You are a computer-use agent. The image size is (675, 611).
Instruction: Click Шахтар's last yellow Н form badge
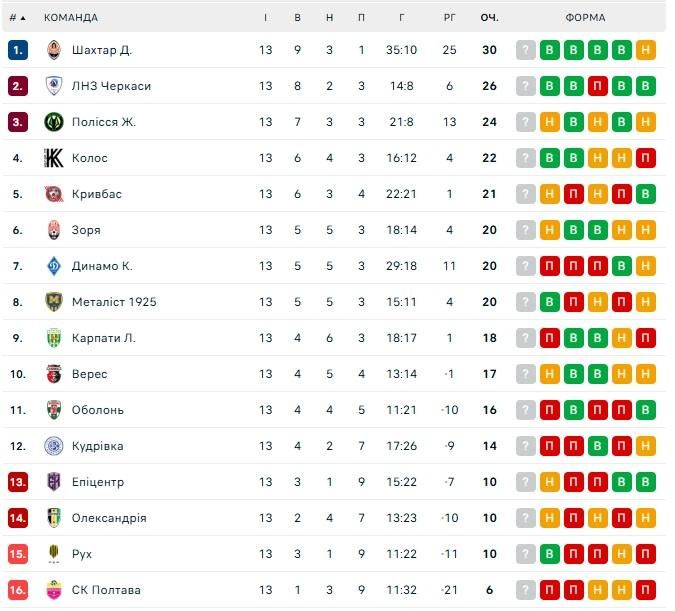(x=645, y=50)
